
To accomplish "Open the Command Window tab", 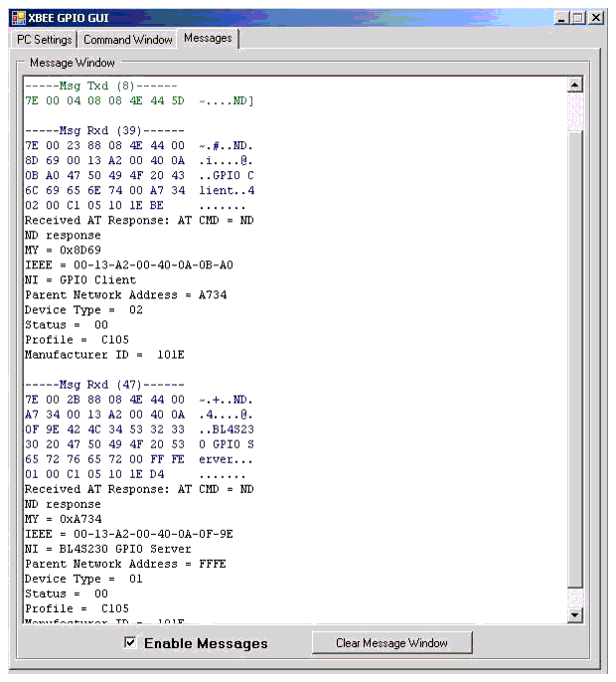I will pyautogui.click(x=127, y=40).
